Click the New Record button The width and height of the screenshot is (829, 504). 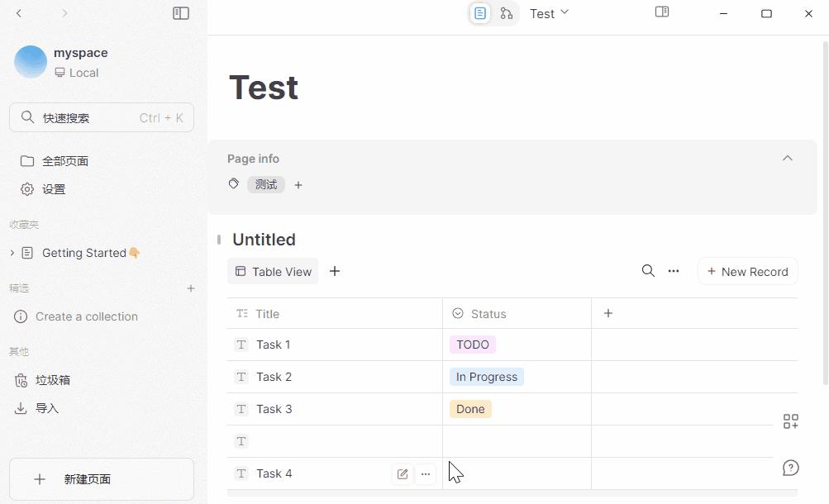pyautogui.click(x=748, y=271)
